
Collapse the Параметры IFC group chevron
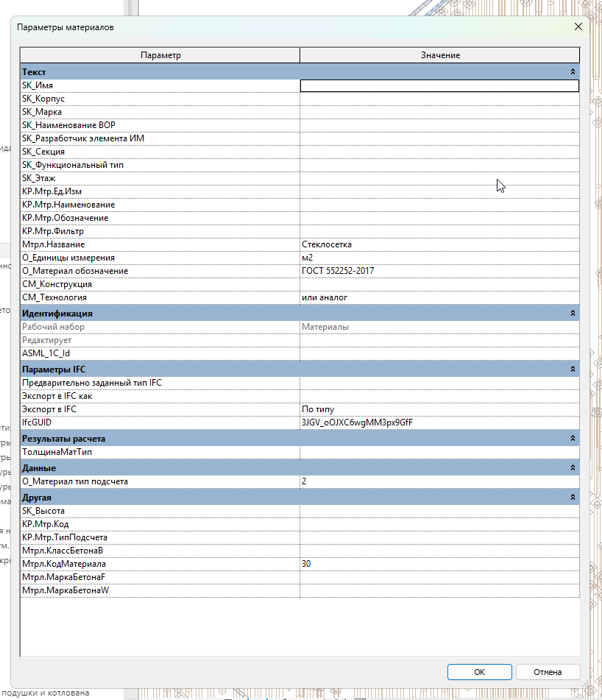click(x=573, y=369)
